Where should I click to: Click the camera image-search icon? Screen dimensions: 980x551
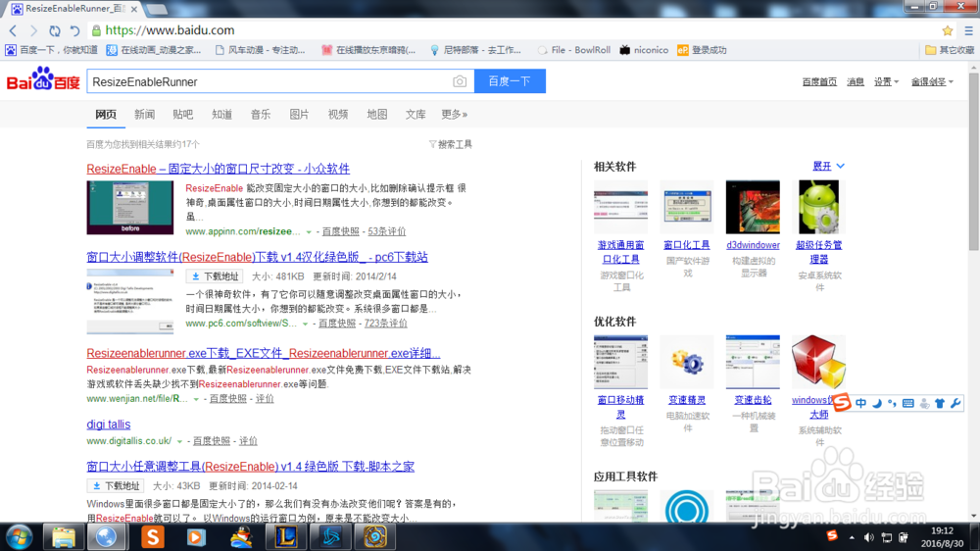pyautogui.click(x=460, y=82)
